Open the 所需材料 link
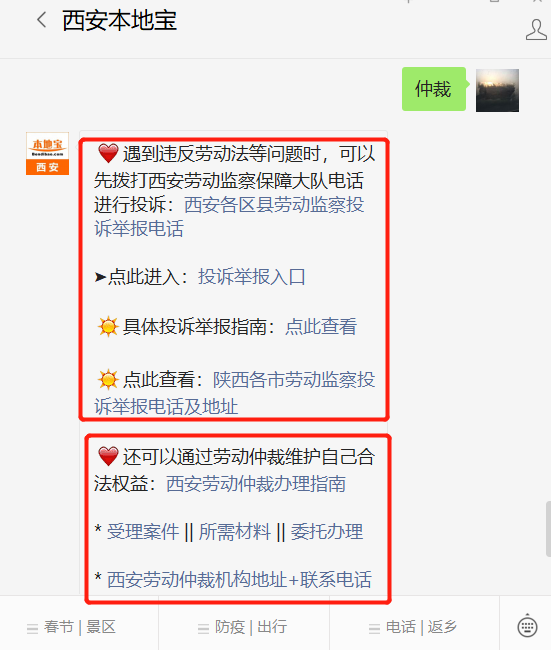This screenshot has width=551, height=650. tap(235, 531)
